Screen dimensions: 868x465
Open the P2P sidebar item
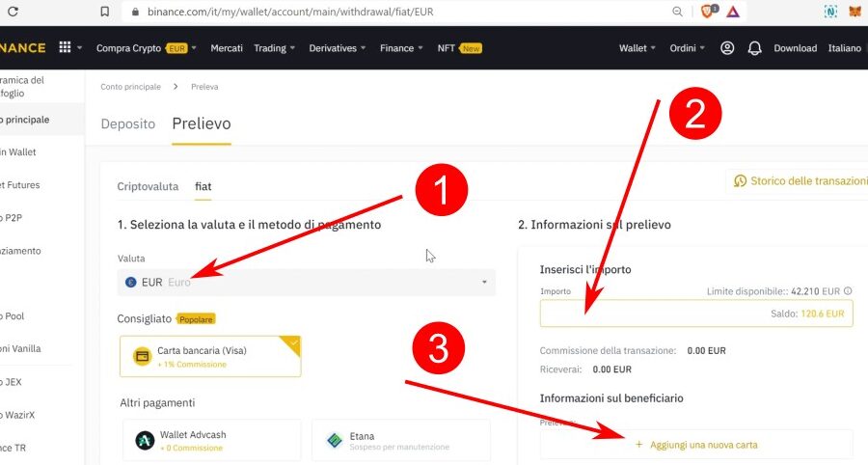point(11,218)
